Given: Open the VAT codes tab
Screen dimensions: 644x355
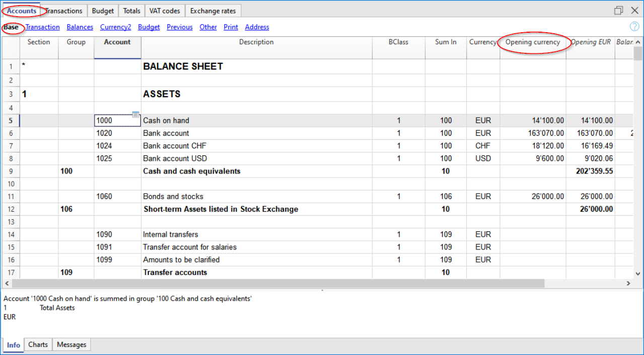Looking at the screenshot, I should point(165,11).
